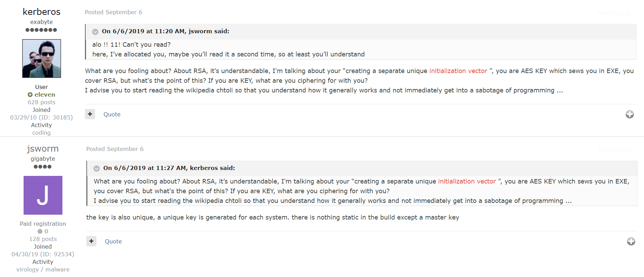Click the reaction plus circle on jsworm's post
Viewport: 644px width, 277px height.
pos(632,242)
